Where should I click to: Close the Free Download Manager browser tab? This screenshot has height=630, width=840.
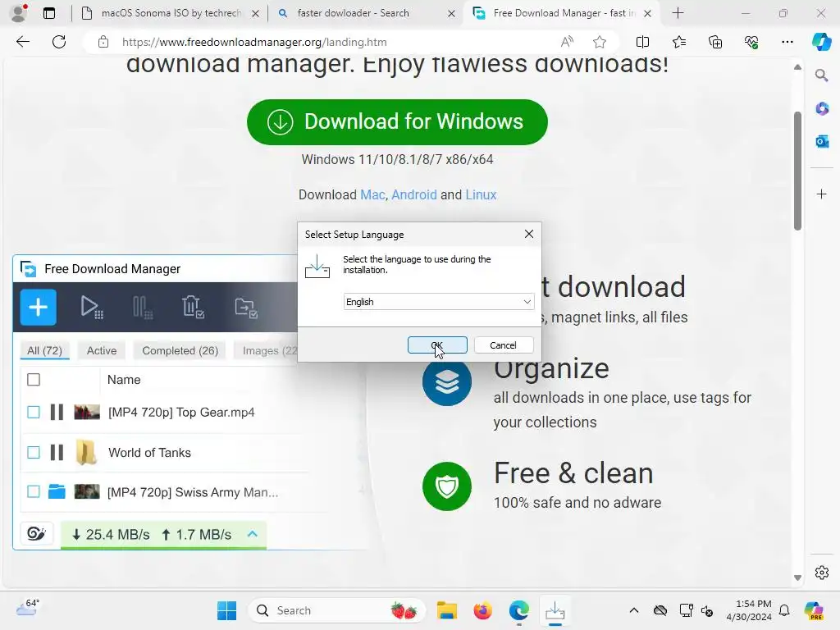tap(648, 13)
